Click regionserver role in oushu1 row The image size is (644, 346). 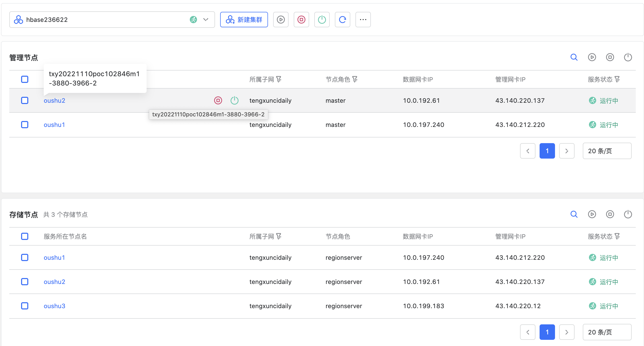click(x=344, y=257)
